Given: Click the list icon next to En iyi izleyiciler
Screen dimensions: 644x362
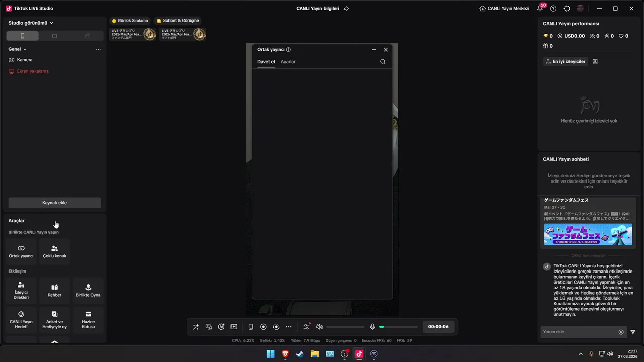Looking at the screenshot, I should point(595,61).
